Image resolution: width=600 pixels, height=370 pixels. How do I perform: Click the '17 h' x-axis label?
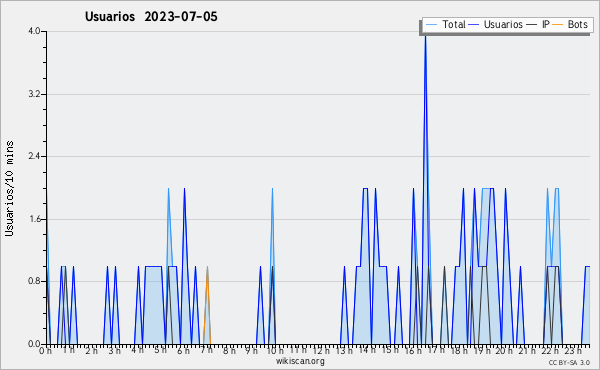pos(436,350)
